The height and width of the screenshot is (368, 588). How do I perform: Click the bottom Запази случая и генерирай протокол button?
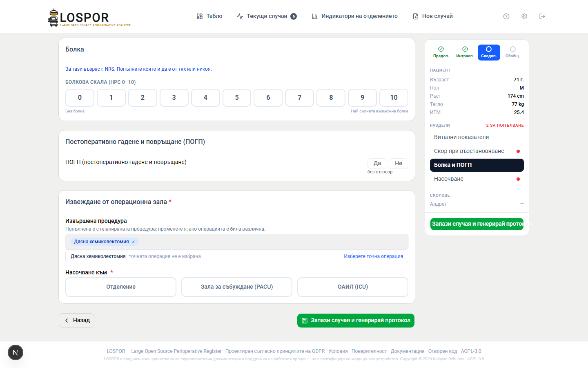click(356, 321)
